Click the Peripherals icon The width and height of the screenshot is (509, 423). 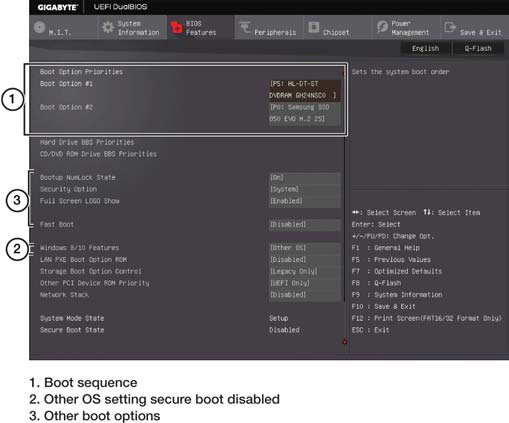(x=245, y=27)
